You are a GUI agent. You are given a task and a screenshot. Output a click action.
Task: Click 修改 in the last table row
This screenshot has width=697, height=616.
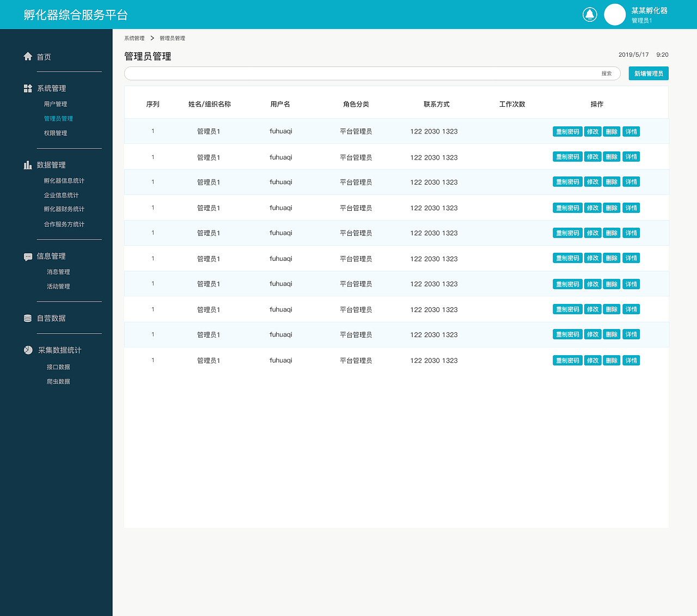[593, 361]
